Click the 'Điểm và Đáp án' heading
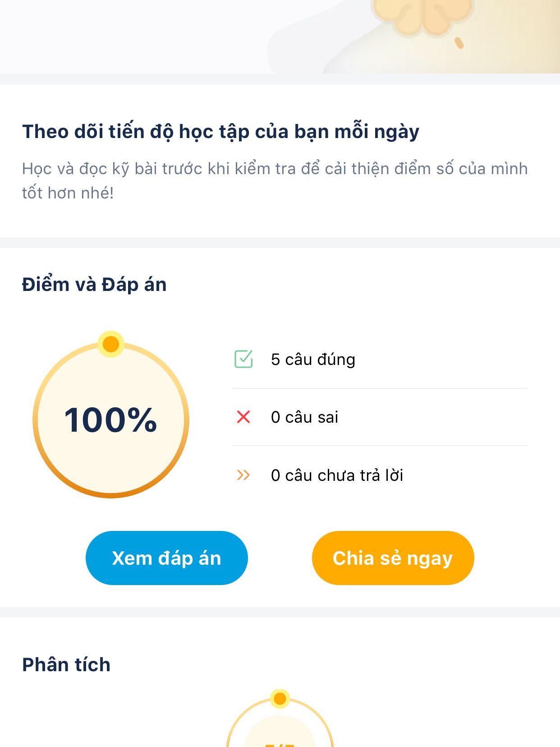 pos(94,285)
